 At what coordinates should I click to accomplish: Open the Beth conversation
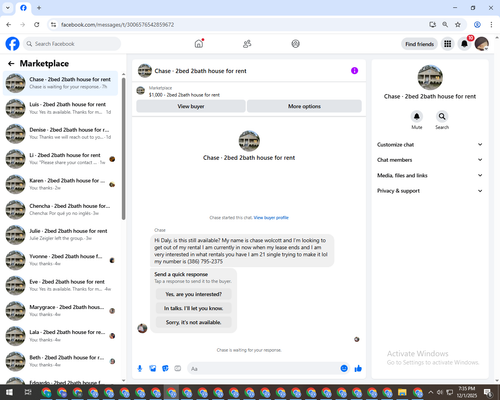point(60,361)
